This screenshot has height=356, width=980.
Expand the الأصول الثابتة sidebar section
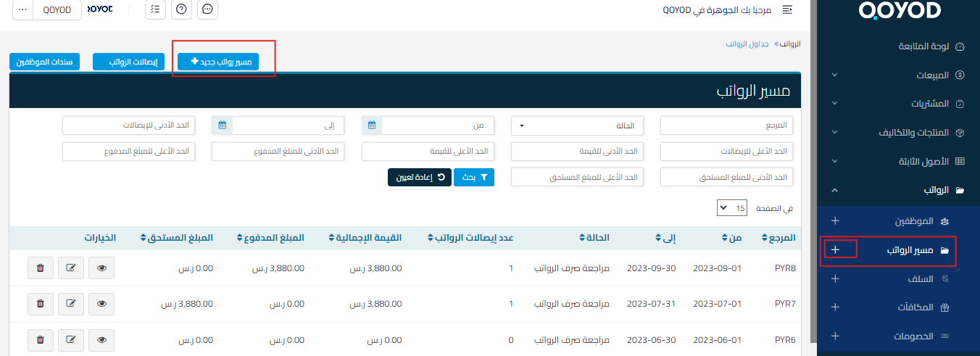coord(899,161)
